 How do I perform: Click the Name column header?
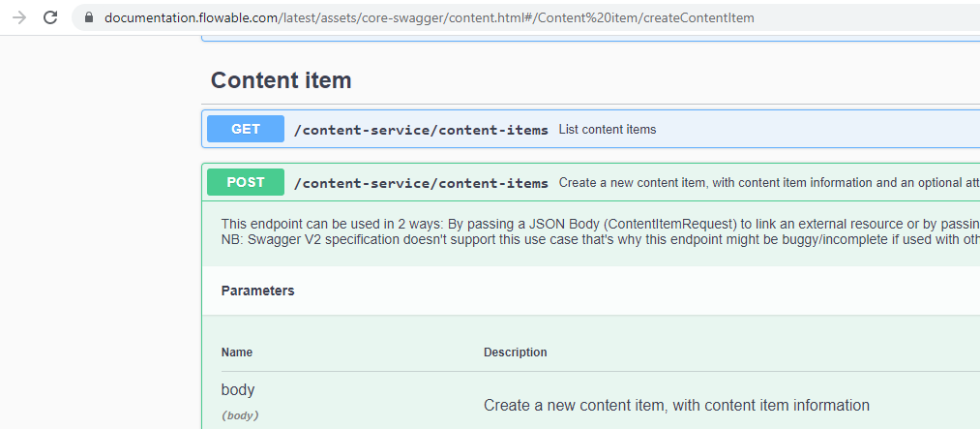237,352
